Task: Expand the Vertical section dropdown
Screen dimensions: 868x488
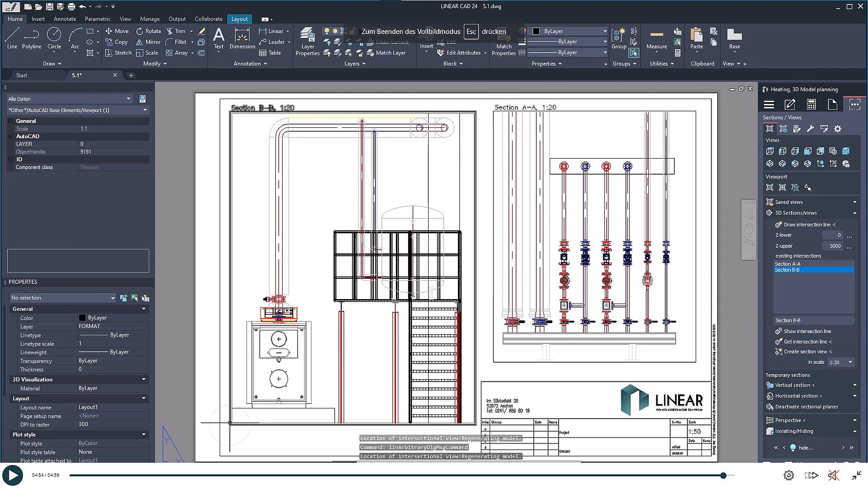Action: click(854, 385)
